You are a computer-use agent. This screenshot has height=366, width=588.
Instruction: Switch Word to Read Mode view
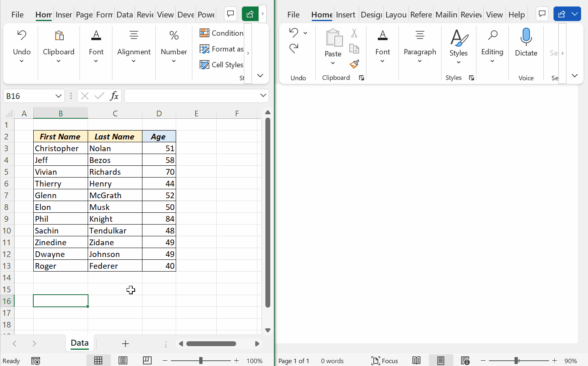[416, 360]
